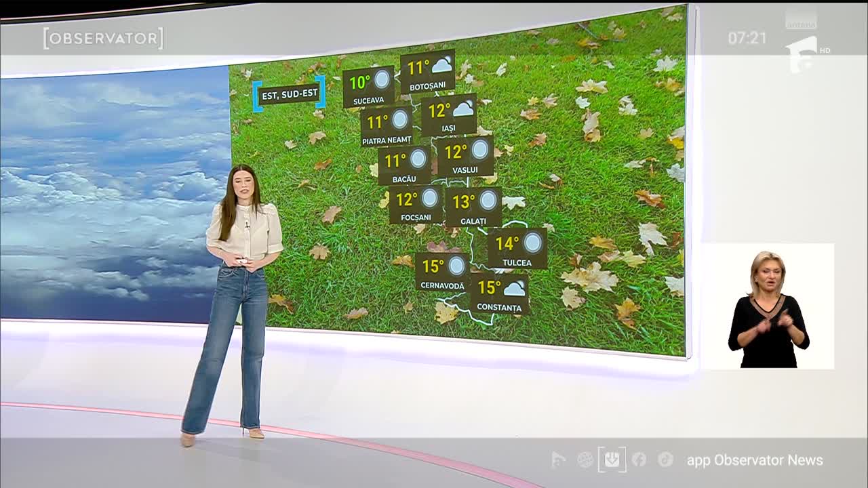Click the app Observator News text
Image resolution: width=868 pixels, height=488 pixels.
(754, 460)
